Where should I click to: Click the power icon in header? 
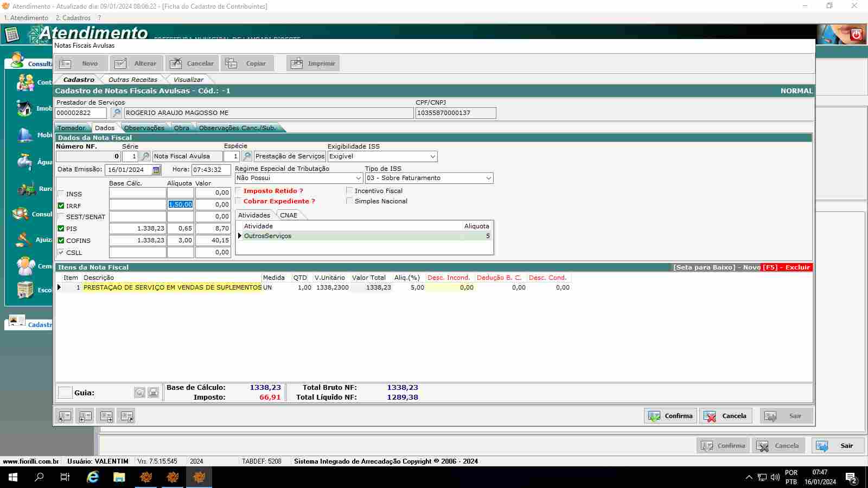856,34
